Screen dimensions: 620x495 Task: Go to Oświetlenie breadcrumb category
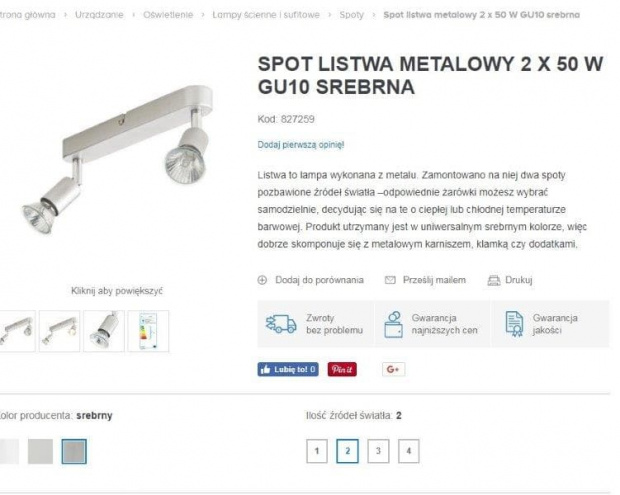pyautogui.click(x=168, y=15)
